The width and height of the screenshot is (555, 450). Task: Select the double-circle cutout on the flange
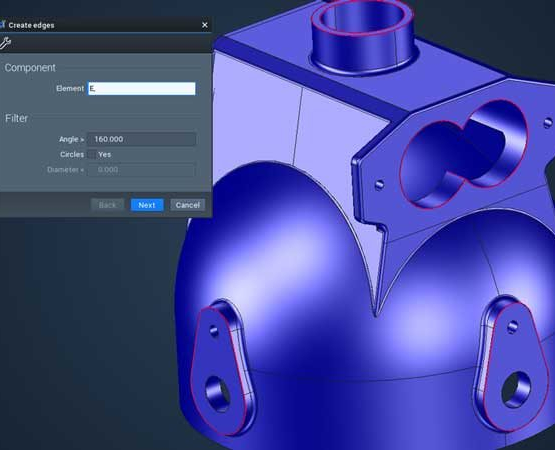point(464,154)
